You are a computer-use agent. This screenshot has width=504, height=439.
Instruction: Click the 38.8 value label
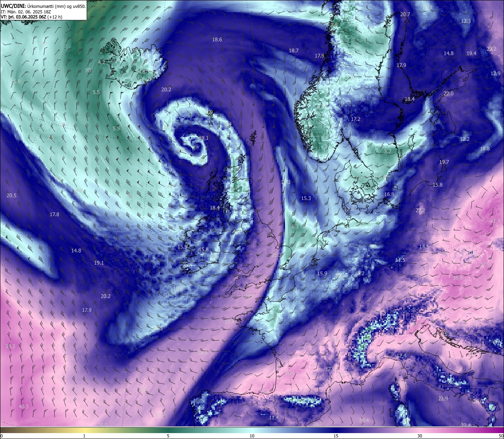pyautogui.click(x=458, y=278)
